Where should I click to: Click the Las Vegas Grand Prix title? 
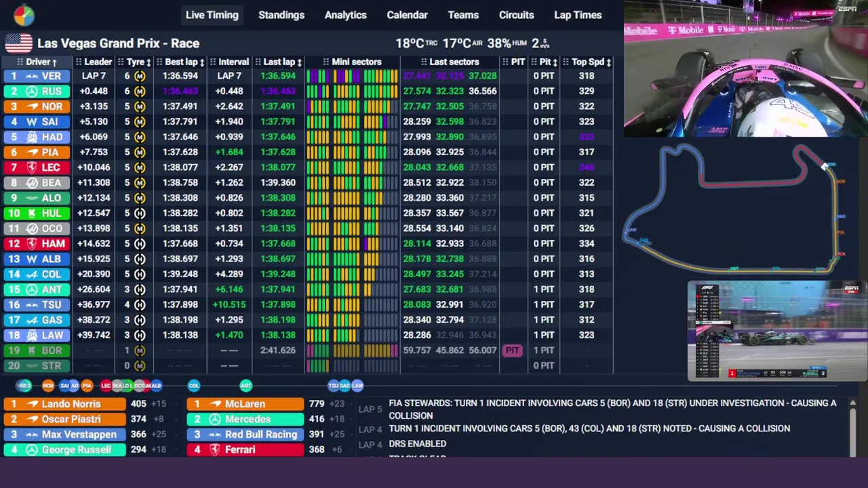118,43
